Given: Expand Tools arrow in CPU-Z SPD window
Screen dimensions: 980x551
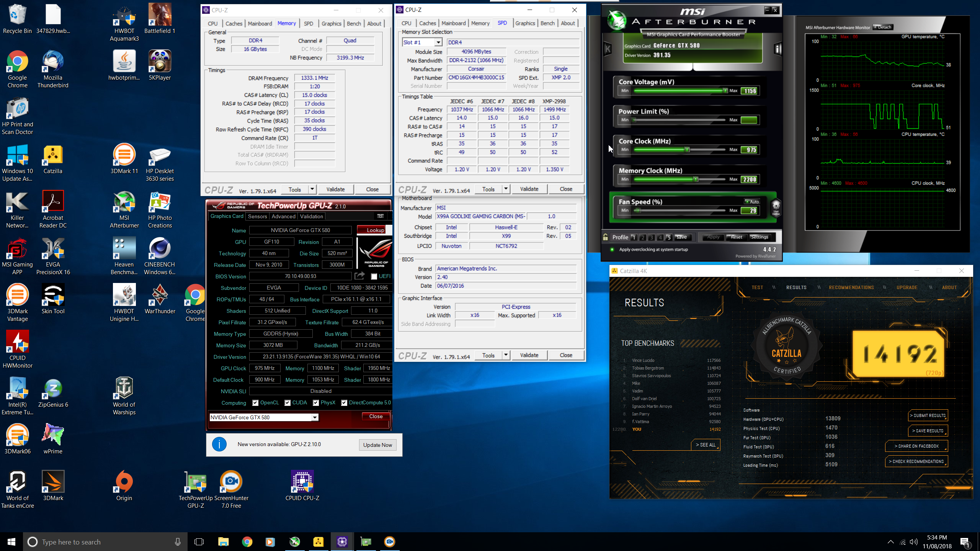Looking at the screenshot, I should [x=506, y=189].
